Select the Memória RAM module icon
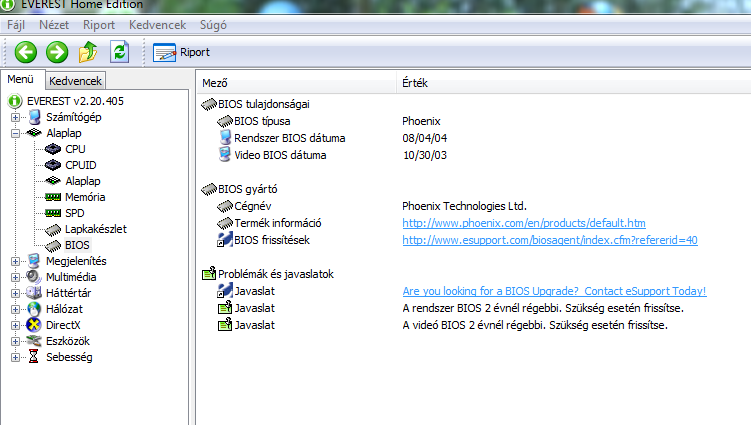Viewport: 751px width, 425px height. pyautogui.click(x=53, y=197)
